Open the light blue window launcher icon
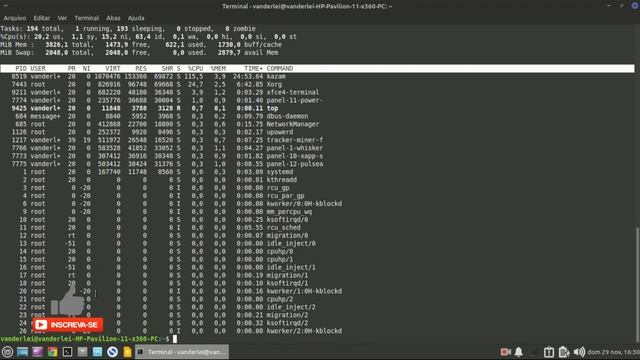Image resolution: width=640 pixels, height=360 pixels. click(98, 352)
